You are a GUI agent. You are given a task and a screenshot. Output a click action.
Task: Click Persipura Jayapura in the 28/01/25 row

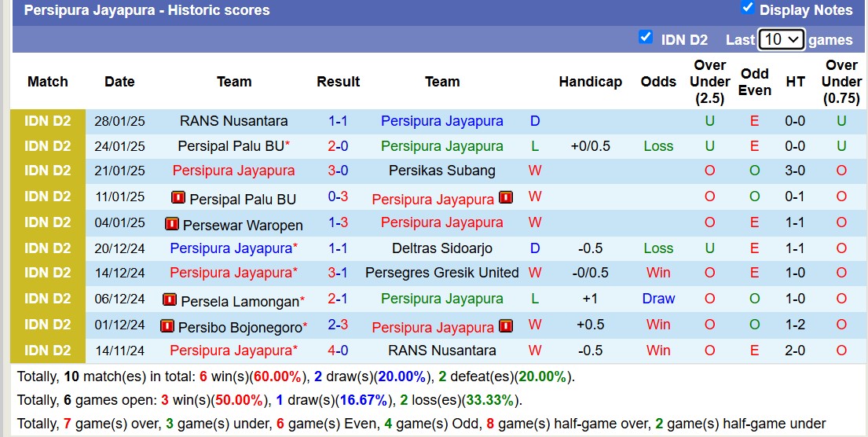pos(441,121)
